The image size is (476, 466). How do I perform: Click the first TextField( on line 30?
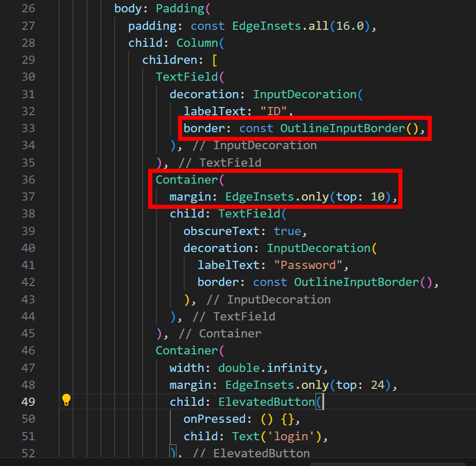click(190, 77)
